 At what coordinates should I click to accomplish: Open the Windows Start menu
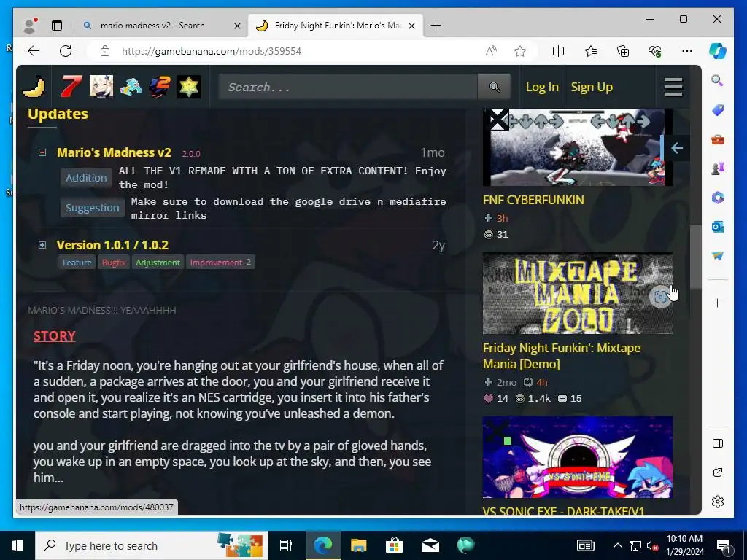[x=18, y=545]
